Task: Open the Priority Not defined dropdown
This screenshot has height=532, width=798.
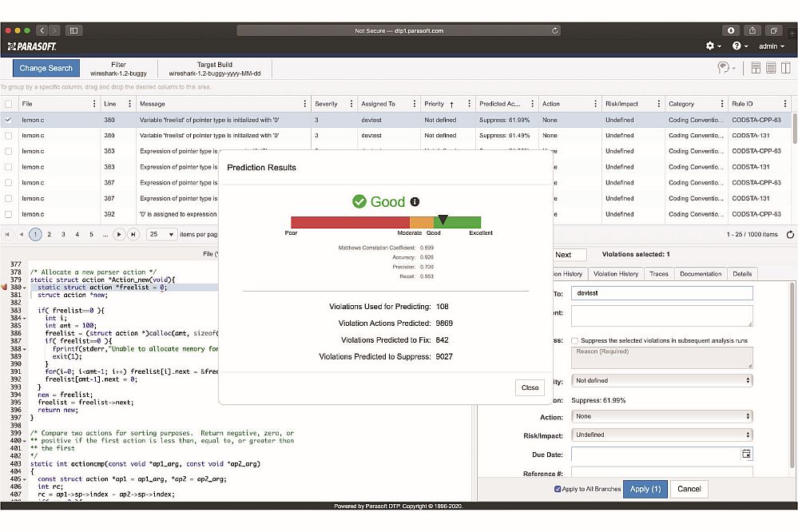Action: 662,380
